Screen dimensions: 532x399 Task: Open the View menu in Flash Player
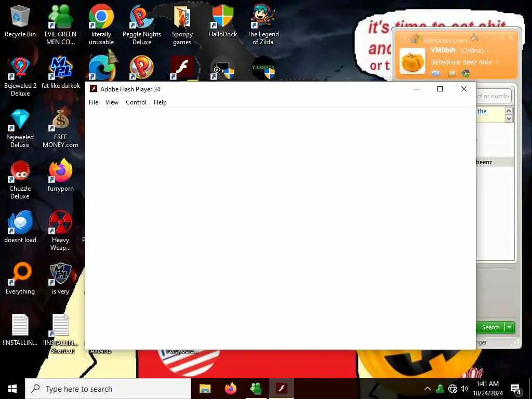tap(112, 102)
